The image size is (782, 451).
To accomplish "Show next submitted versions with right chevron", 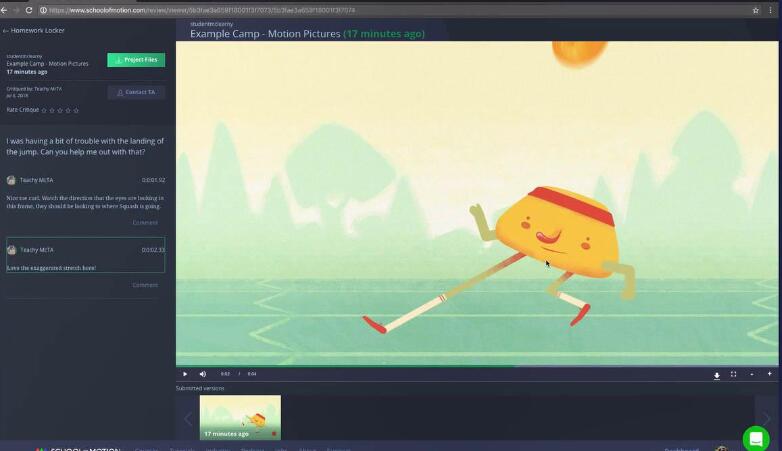I will coord(767,418).
